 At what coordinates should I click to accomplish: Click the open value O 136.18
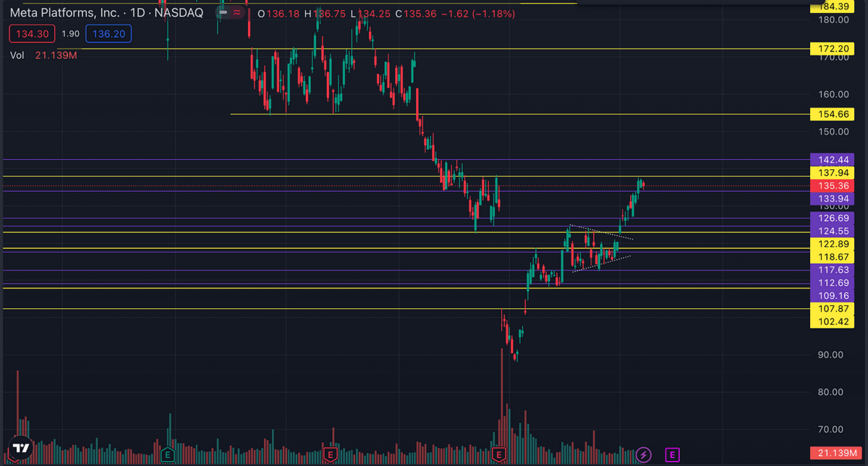click(x=278, y=14)
